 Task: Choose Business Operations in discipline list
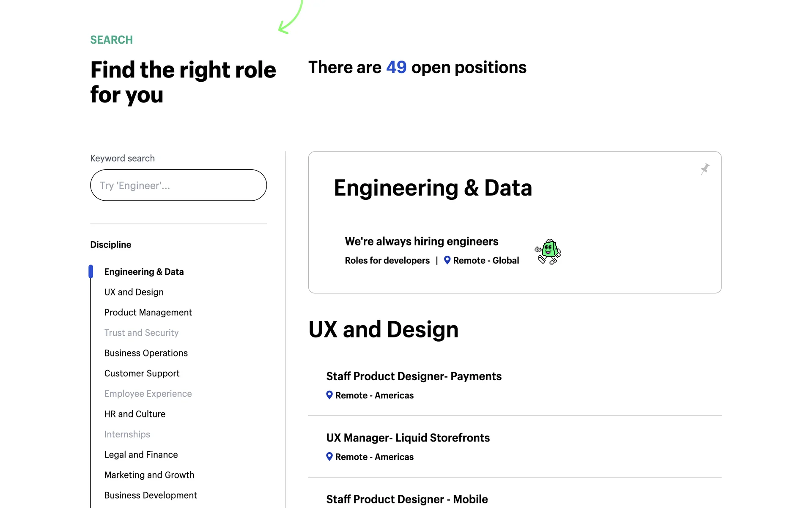(x=146, y=353)
